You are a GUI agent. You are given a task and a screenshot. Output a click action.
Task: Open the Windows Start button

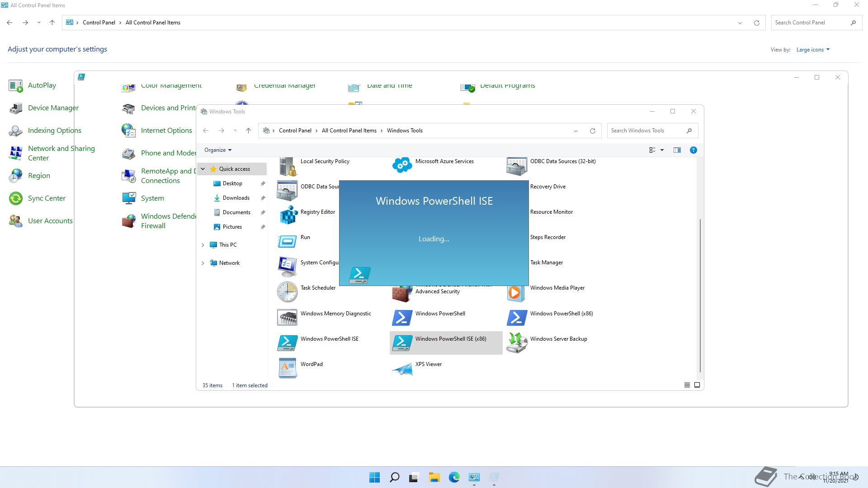pos(374,477)
